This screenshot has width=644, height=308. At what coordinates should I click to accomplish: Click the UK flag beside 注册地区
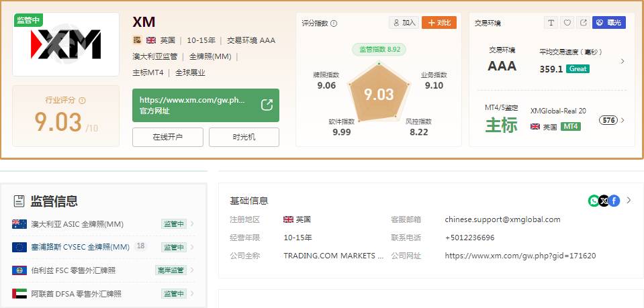288,219
